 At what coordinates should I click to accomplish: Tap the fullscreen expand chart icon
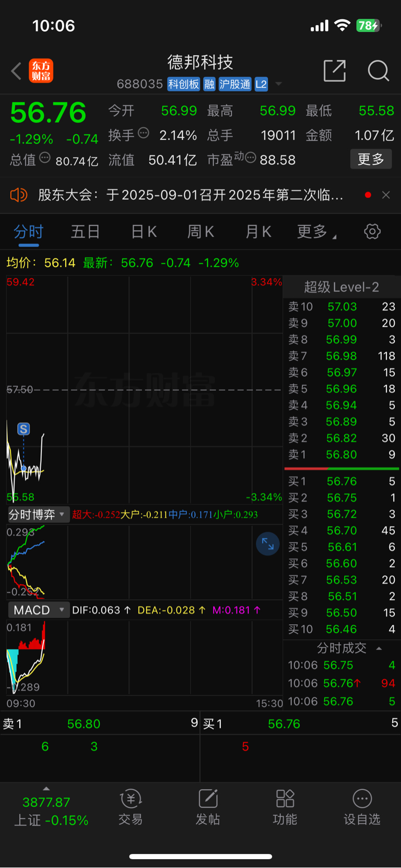268,544
